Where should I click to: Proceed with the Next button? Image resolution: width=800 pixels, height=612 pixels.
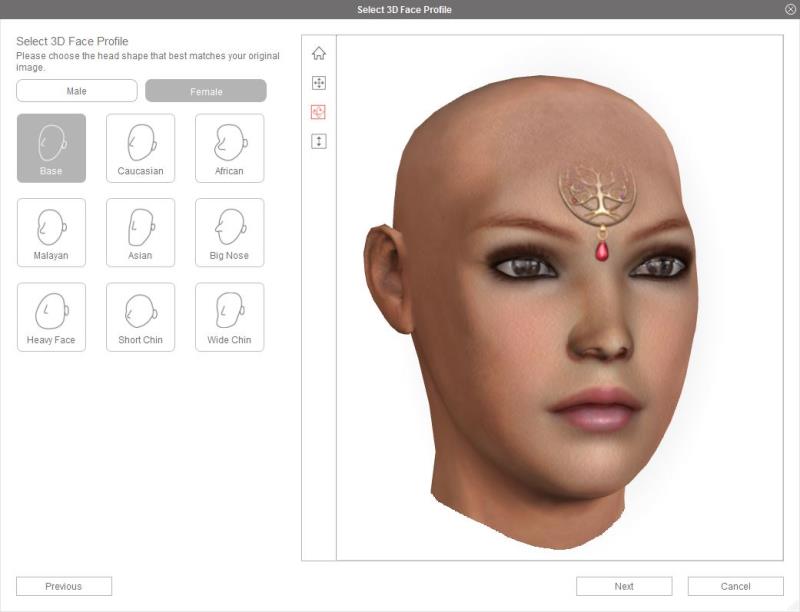coord(624,586)
